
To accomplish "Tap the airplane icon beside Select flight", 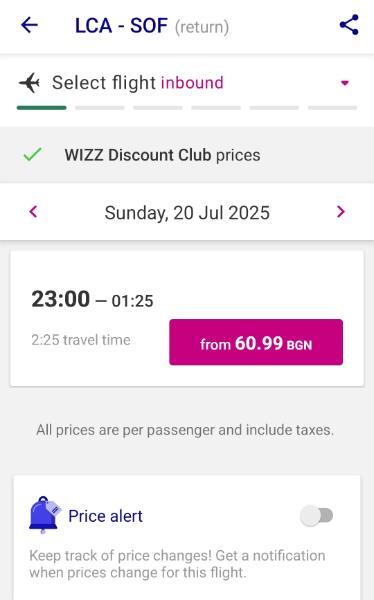I will 29,83.
